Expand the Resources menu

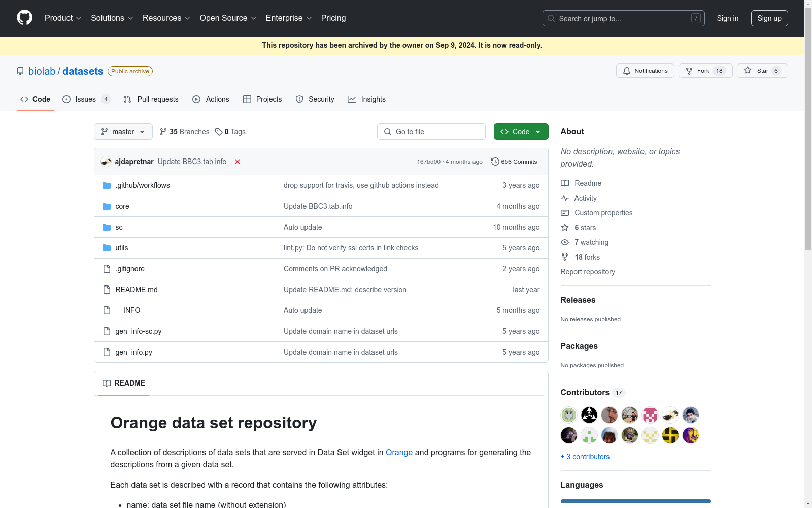[166, 18]
